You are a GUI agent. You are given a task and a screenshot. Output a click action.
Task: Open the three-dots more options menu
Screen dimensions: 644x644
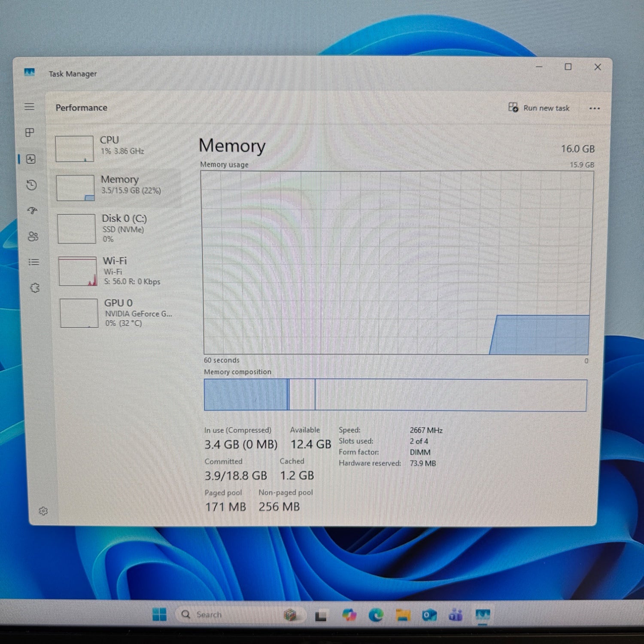click(x=594, y=108)
